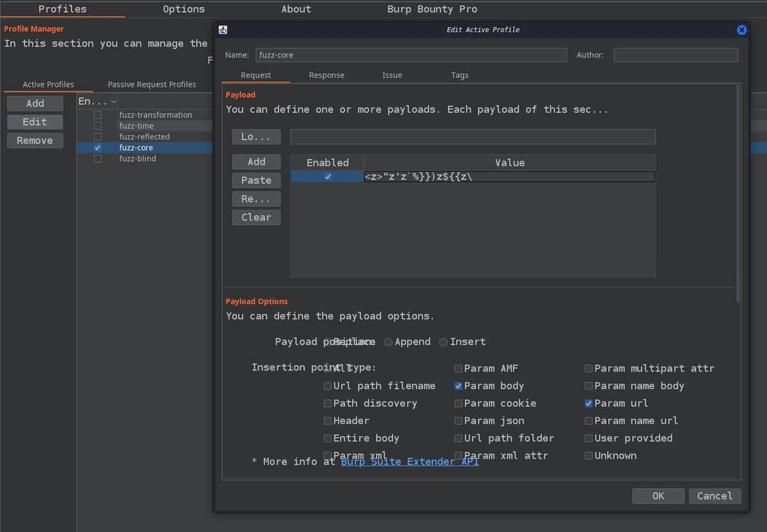
Task: Click Add button in Profile Manager
Action: [x=36, y=103]
